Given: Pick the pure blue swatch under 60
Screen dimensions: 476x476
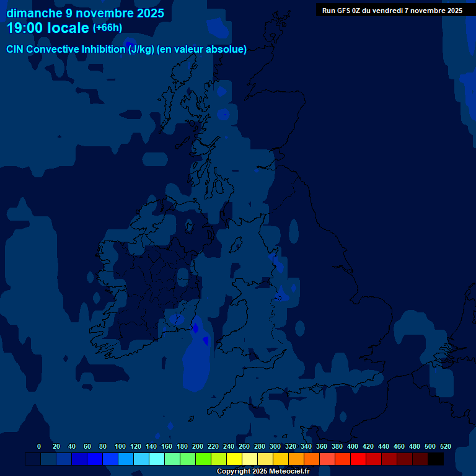Looking at the screenshot, I should [95, 459].
